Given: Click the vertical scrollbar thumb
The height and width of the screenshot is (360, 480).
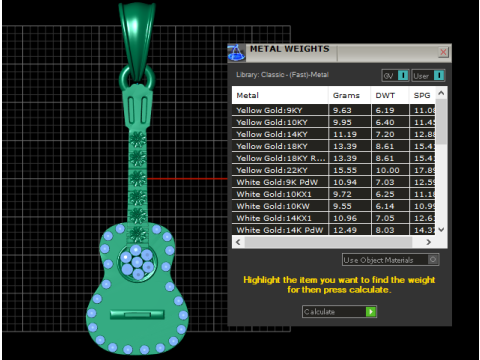Looking at the screenshot, I should (x=441, y=122).
